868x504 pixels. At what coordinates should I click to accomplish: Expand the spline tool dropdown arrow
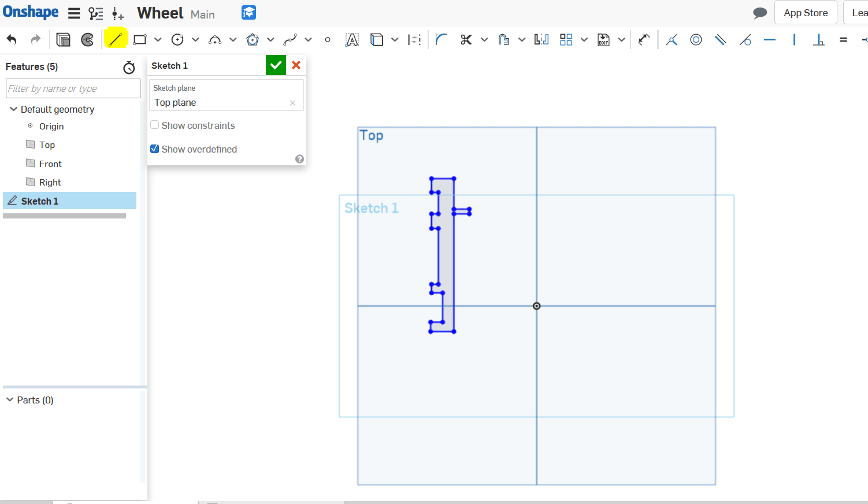point(308,39)
